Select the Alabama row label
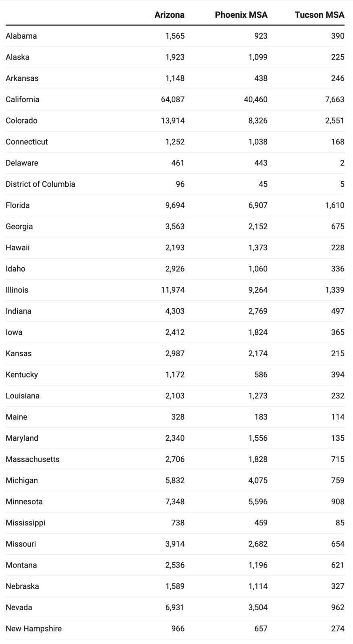This screenshot has width=353, height=644. 21,36
